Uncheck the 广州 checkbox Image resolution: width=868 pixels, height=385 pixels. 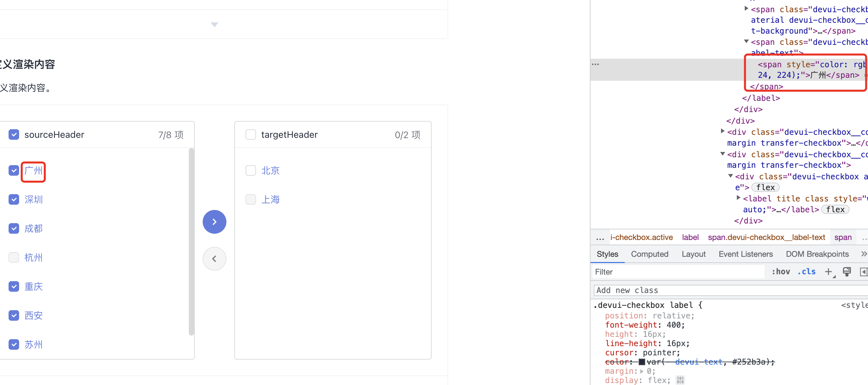[14, 170]
